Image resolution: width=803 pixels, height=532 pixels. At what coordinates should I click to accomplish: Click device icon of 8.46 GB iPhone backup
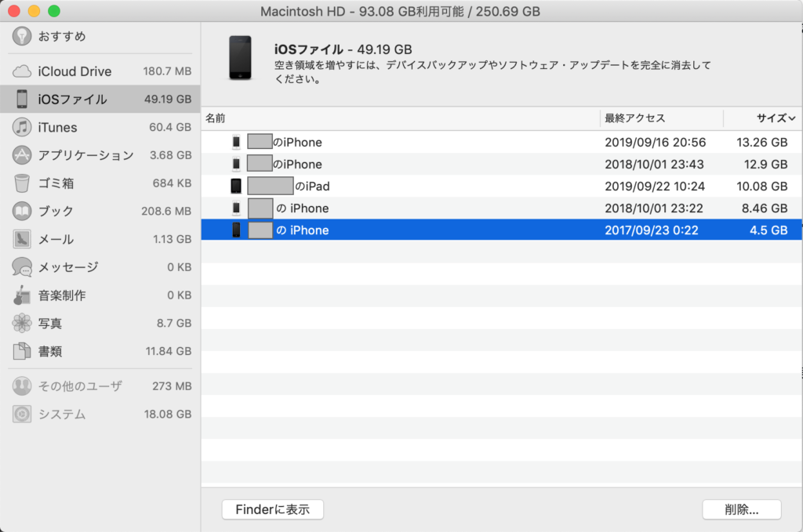[x=236, y=208]
